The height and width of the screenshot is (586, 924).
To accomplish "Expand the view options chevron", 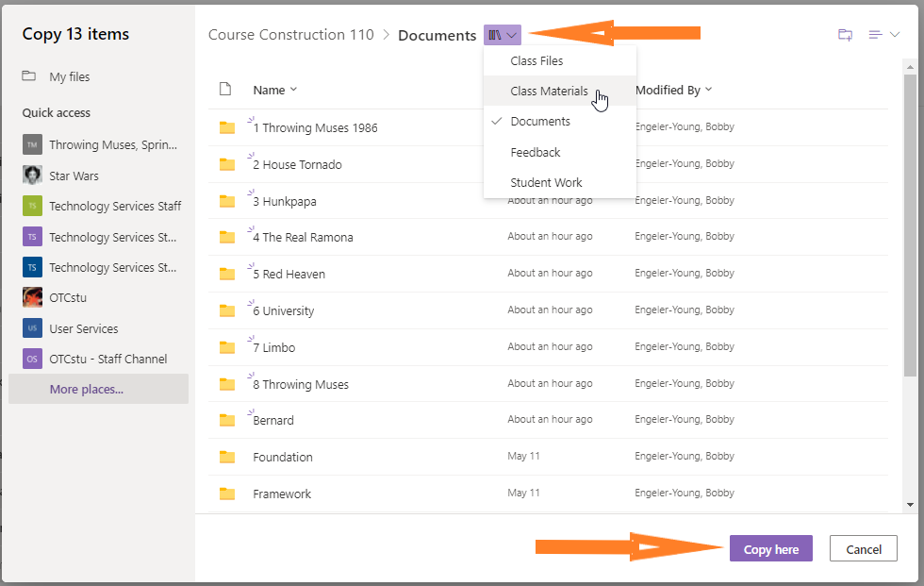I will [895, 35].
